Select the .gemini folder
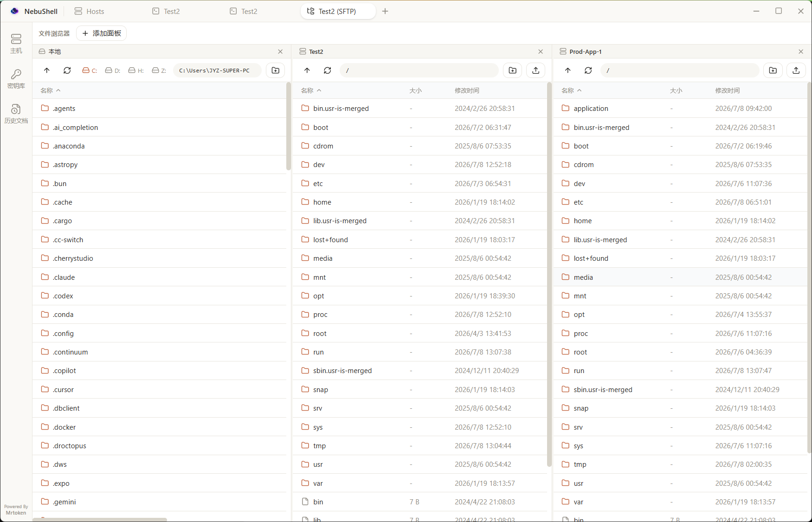 pyautogui.click(x=160, y=502)
